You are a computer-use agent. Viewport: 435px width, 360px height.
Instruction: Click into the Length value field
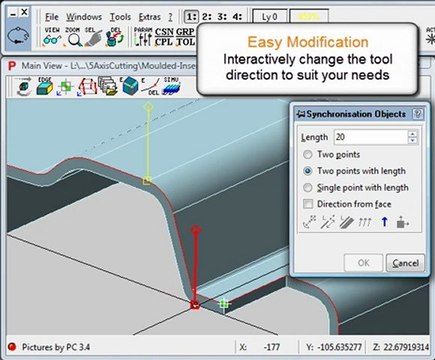coord(371,137)
